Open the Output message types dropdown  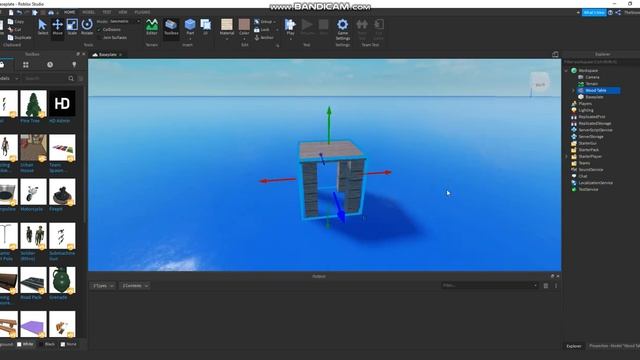pyautogui.click(x=103, y=286)
